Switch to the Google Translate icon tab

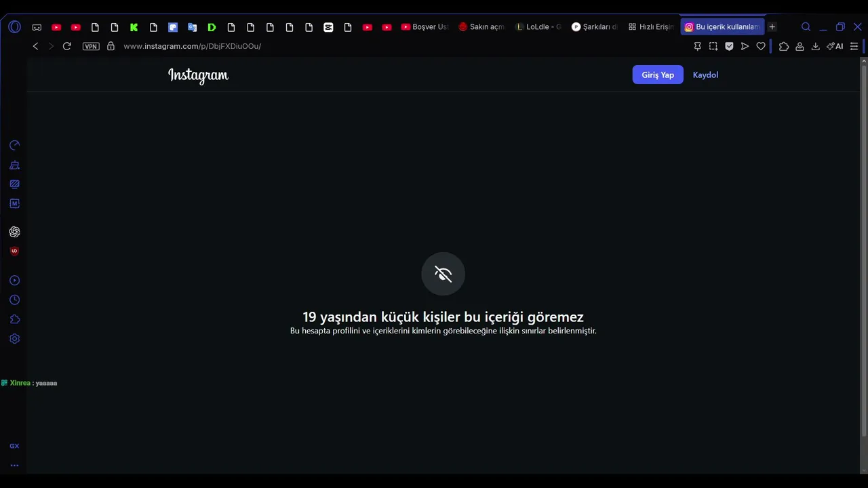pos(193,27)
